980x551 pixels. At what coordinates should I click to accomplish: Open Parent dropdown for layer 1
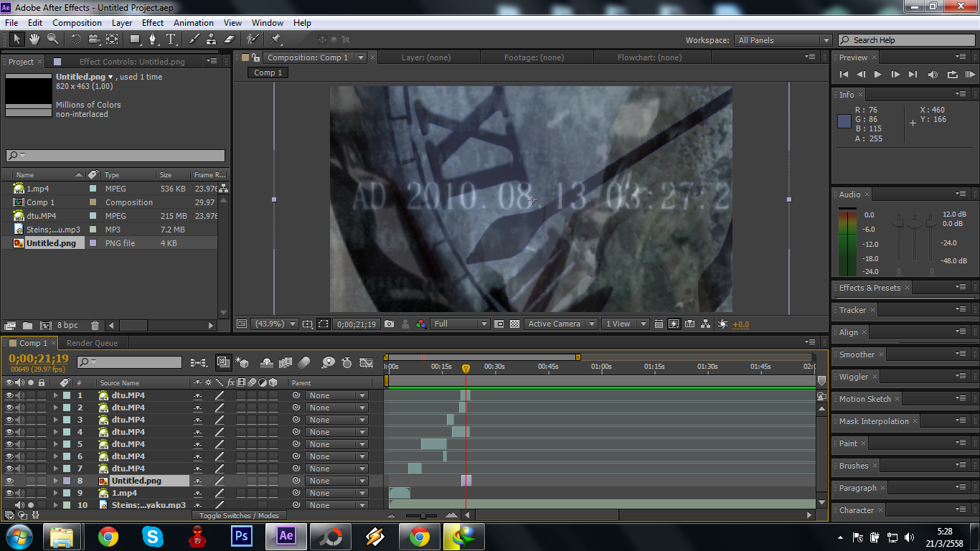click(336, 395)
